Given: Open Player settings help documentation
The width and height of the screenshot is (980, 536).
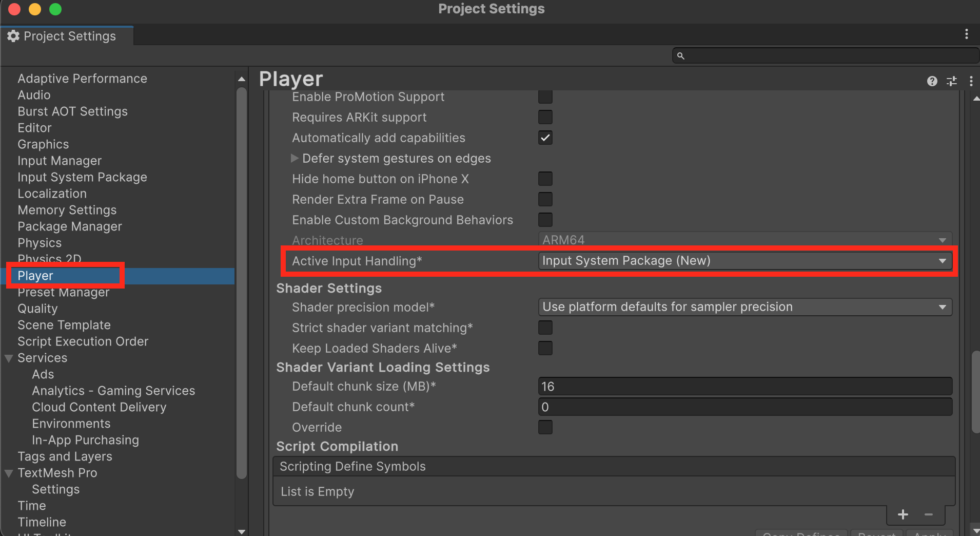Looking at the screenshot, I should click(x=932, y=81).
